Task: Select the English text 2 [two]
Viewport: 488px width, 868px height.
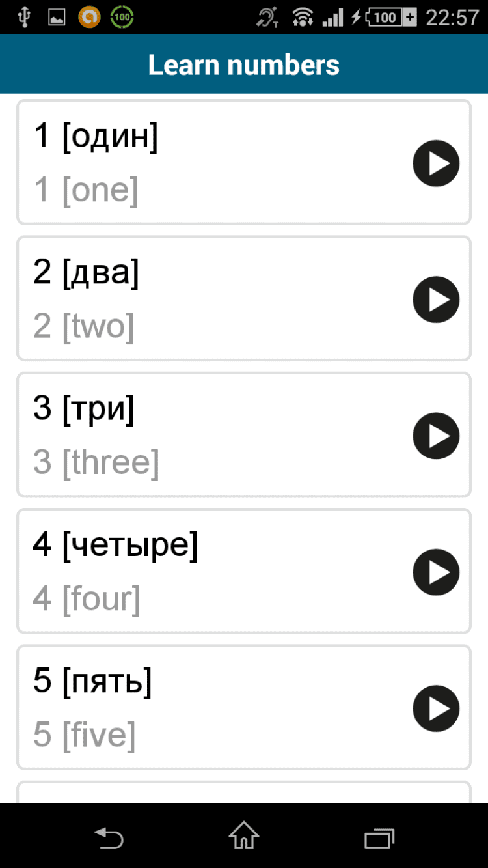Action: 84,326
